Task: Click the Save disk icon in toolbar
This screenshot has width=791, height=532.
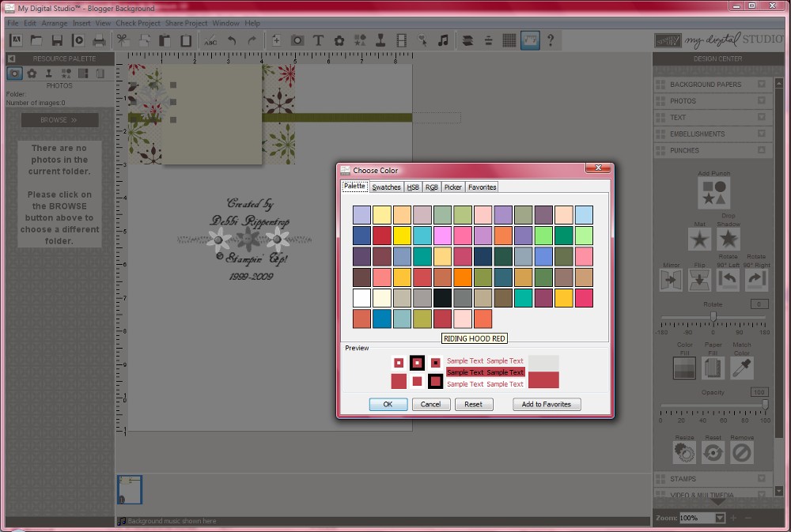Action: pyautogui.click(x=57, y=40)
